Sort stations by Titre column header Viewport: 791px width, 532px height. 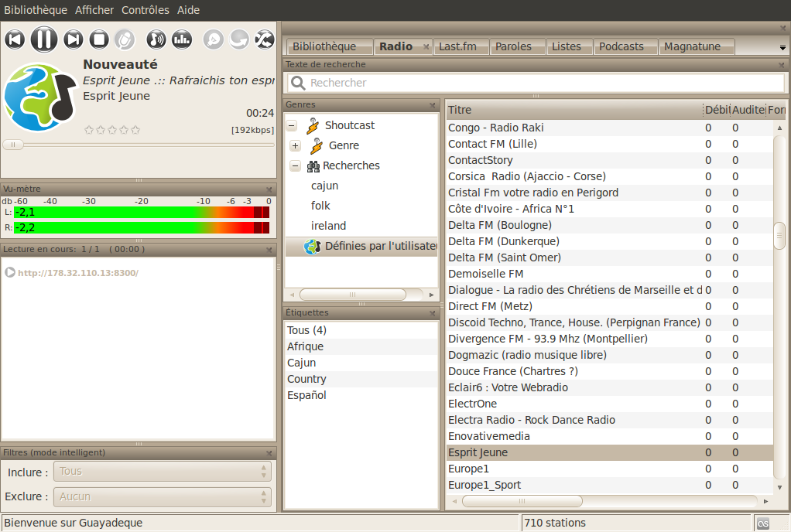[573, 110]
